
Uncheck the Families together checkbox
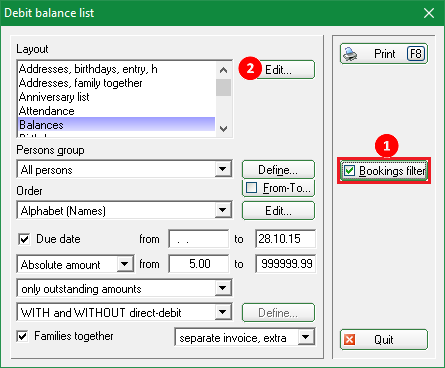(22, 336)
